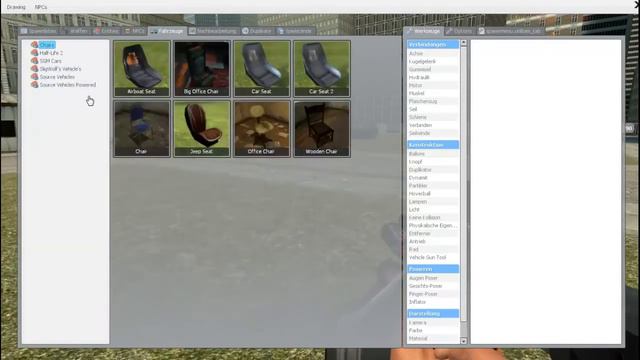
Task: Open Skytrolf's Vehicle's category
Action: click(x=60, y=69)
